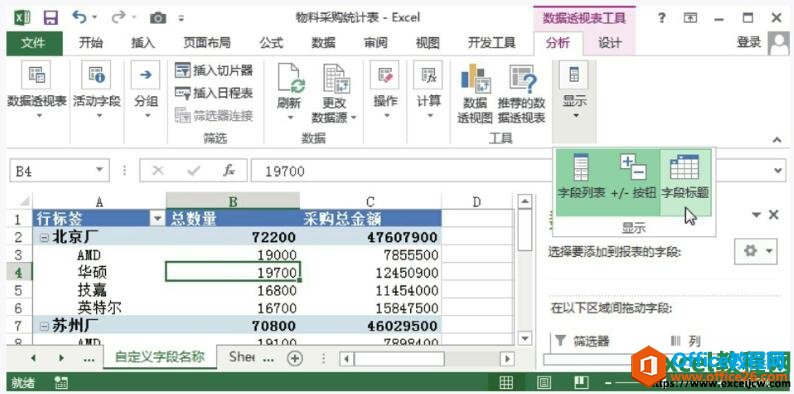The height and width of the screenshot is (394, 794).
Task: Insert a 数据透视图 chart
Action: [475, 94]
